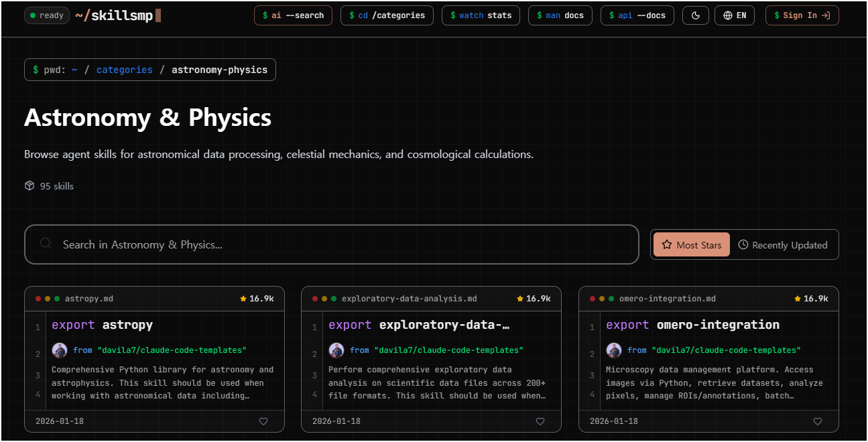Image resolution: width=868 pixels, height=442 pixels.
Task: Open api --docs page
Action: (637, 15)
